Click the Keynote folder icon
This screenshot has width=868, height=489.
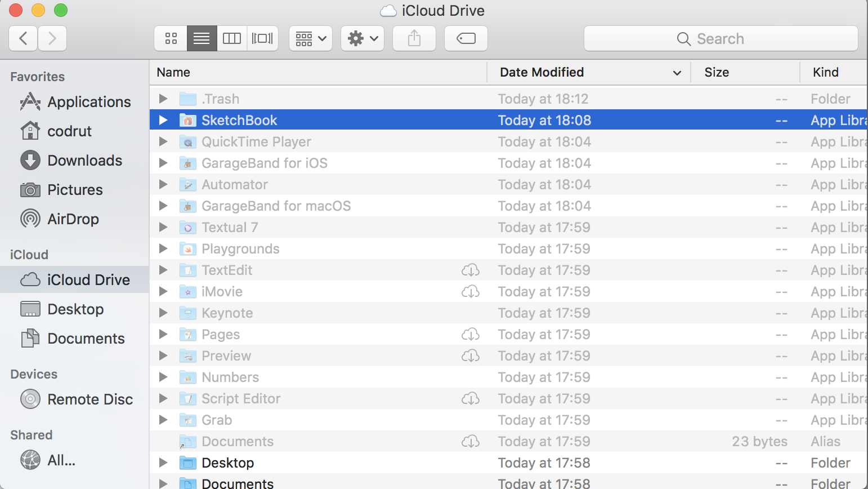click(188, 313)
